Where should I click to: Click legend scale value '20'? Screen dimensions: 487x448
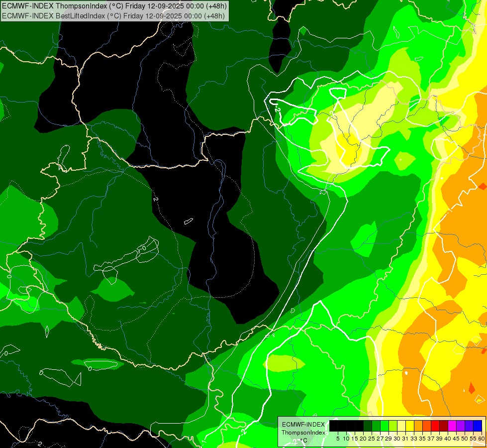click(x=363, y=439)
